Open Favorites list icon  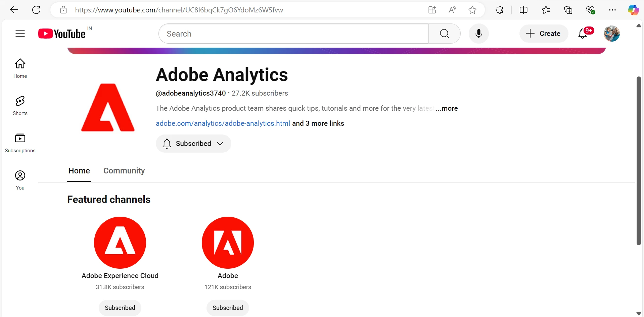546,10
